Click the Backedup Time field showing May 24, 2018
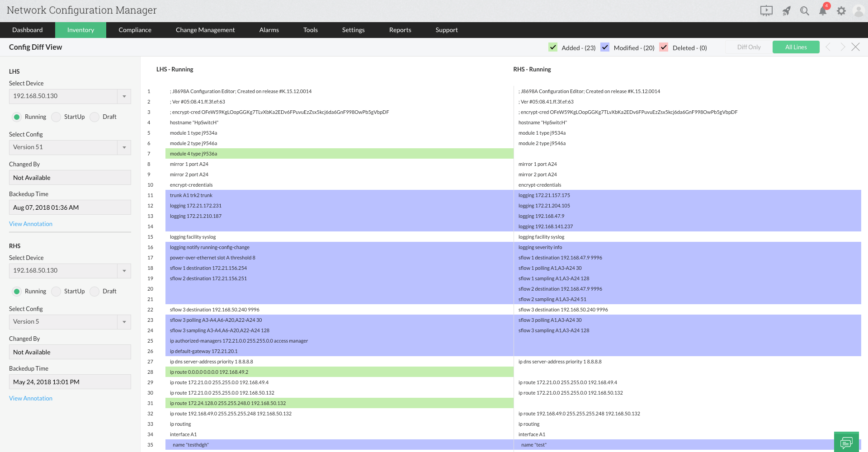Screen dimensions: 868x452 point(70,381)
